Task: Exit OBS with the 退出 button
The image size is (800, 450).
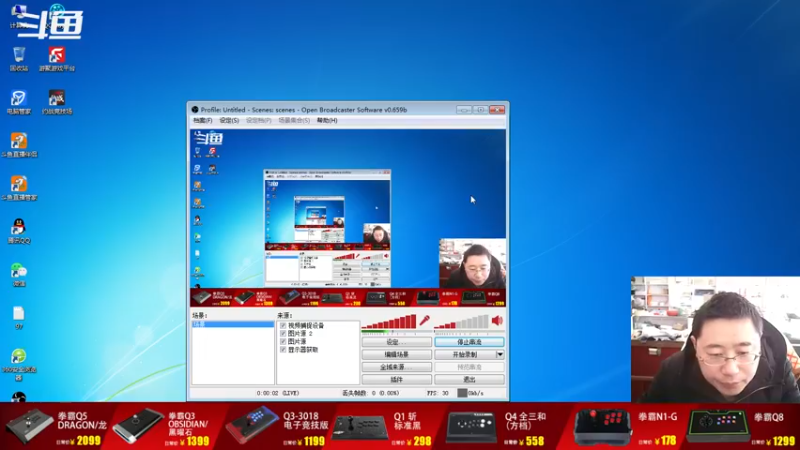Action: coord(469,380)
